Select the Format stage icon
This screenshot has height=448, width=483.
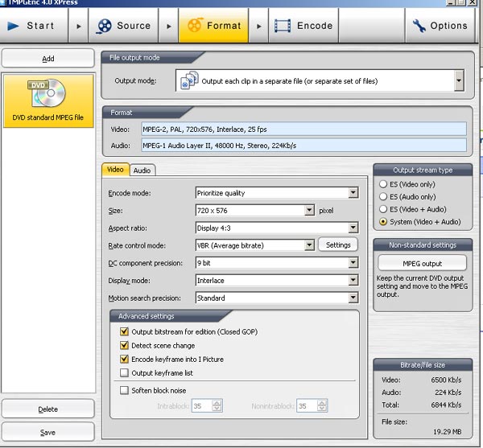(x=194, y=26)
